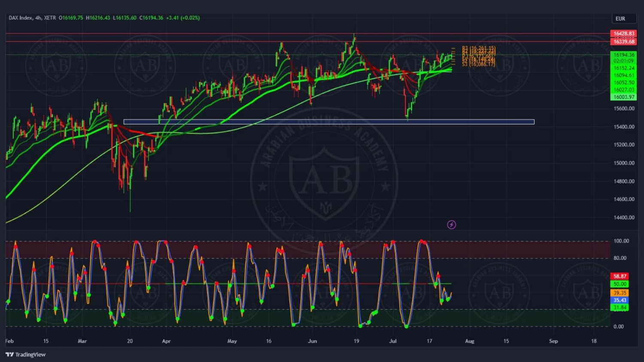
Task: Click the Feb label on time axis
Action: (x=9, y=341)
